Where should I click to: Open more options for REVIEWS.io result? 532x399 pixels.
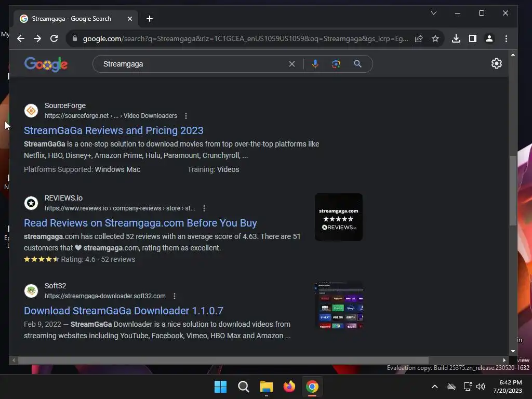tap(204, 208)
